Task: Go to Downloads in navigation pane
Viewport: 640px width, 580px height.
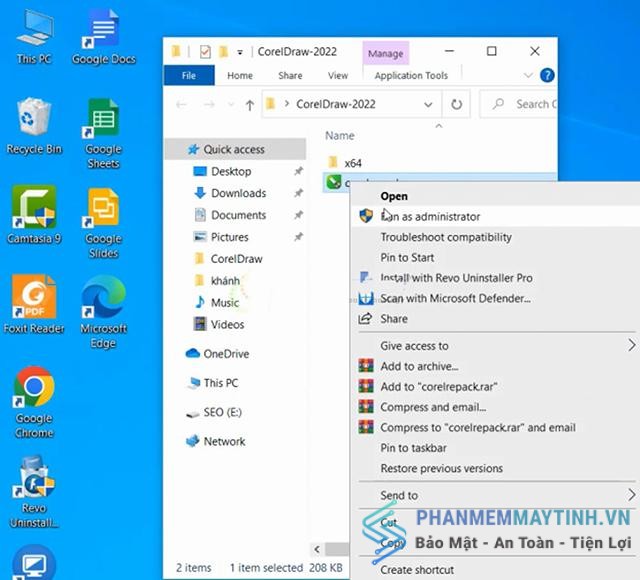Action: pos(238,193)
